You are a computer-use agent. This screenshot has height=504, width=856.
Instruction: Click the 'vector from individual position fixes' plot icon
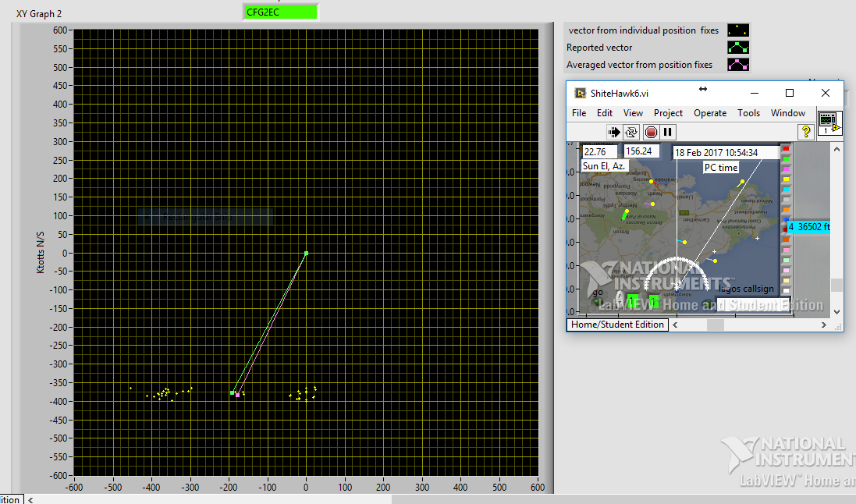[737, 30]
